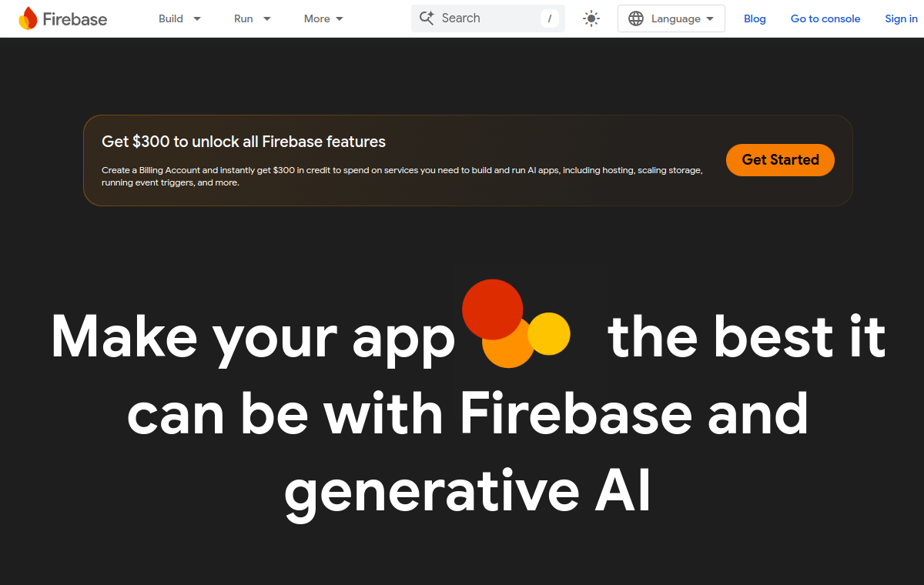Click the red circle in hero graphic
Viewport: 924px width, 585px height.
coord(493,309)
